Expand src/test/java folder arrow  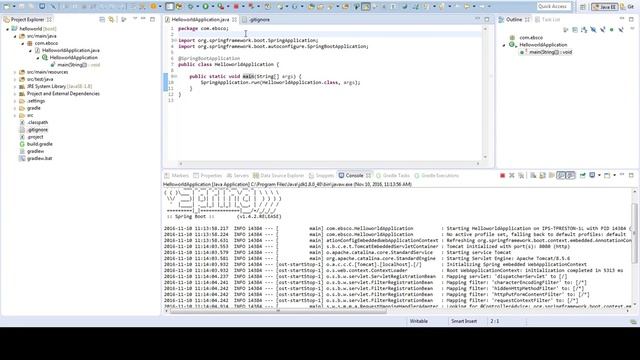coord(15,79)
